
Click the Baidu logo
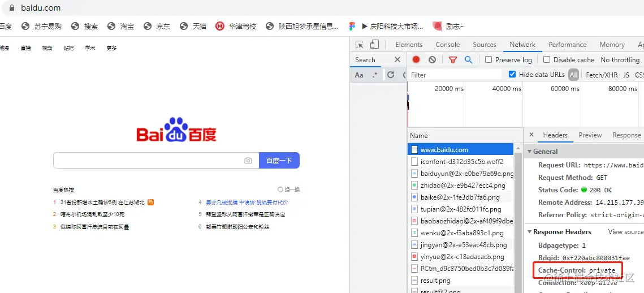click(176, 130)
